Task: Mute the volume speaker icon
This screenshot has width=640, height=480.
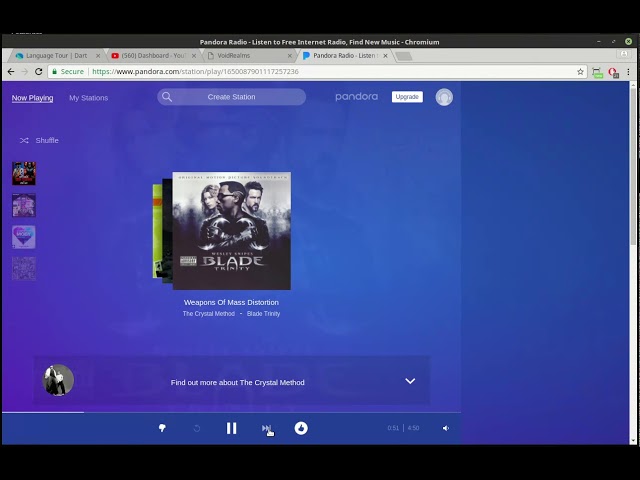Action: pos(446,428)
